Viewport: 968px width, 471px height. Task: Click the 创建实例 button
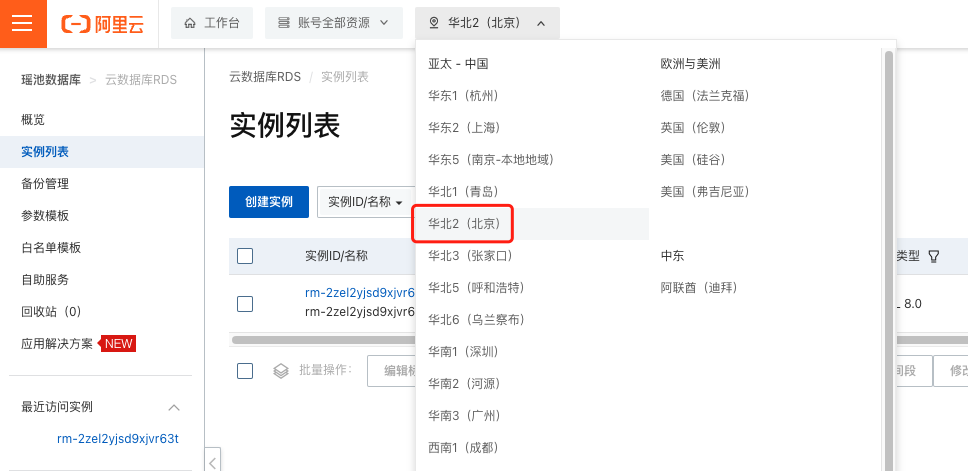pos(269,202)
